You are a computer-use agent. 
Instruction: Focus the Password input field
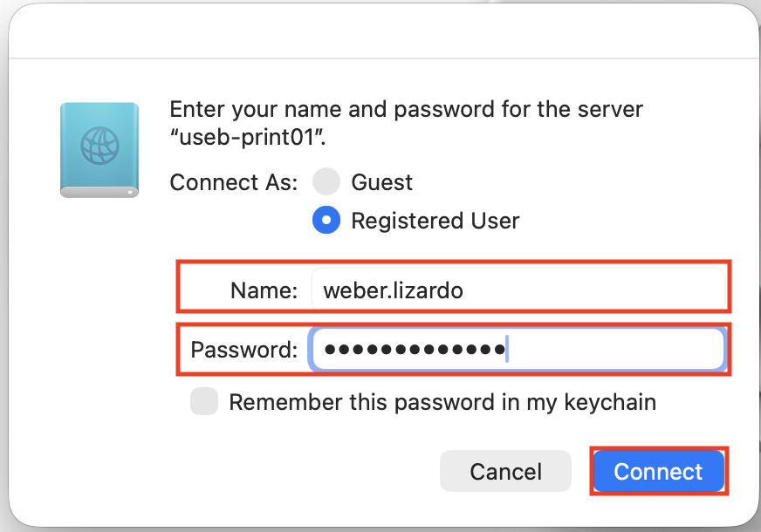tap(611, 350)
